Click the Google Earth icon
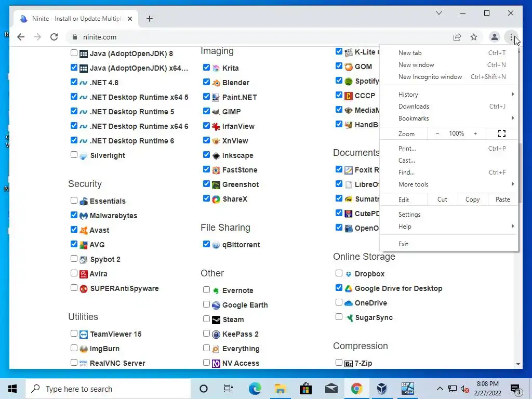The width and height of the screenshot is (532, 399). click(216, 305)
